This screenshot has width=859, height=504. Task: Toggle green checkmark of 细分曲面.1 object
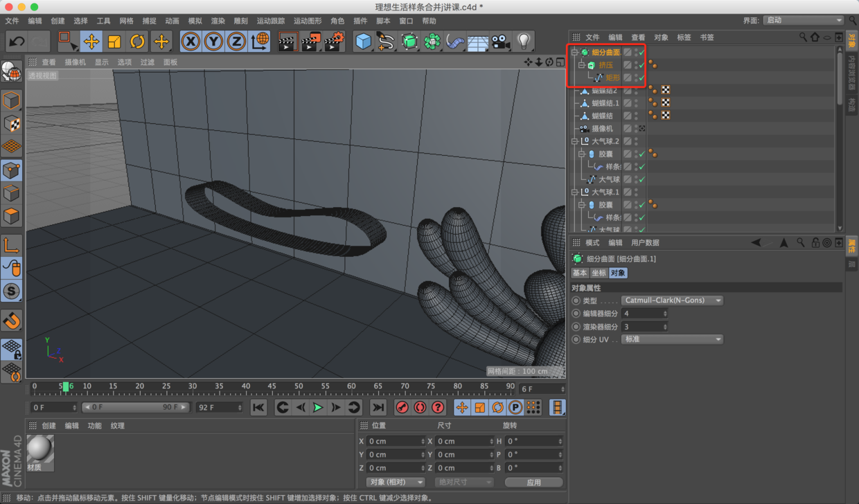[x=642, y=53]
